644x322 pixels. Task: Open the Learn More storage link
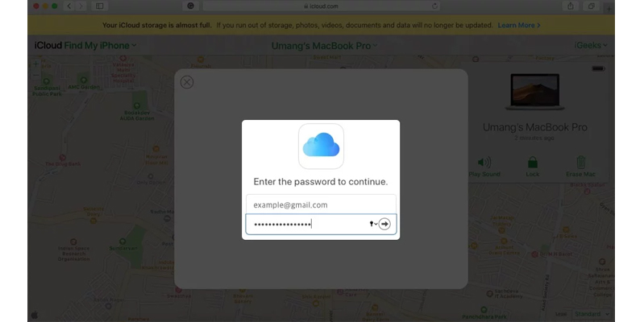[x=519, y=26]
